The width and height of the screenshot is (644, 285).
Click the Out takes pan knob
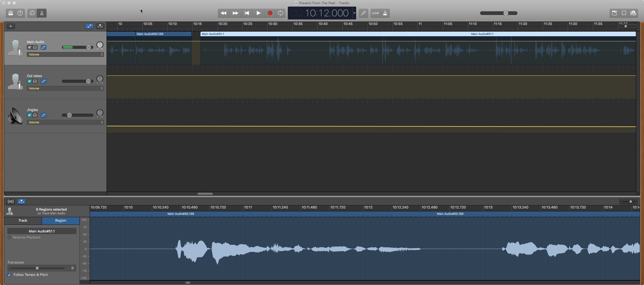(x=100, y=79)
